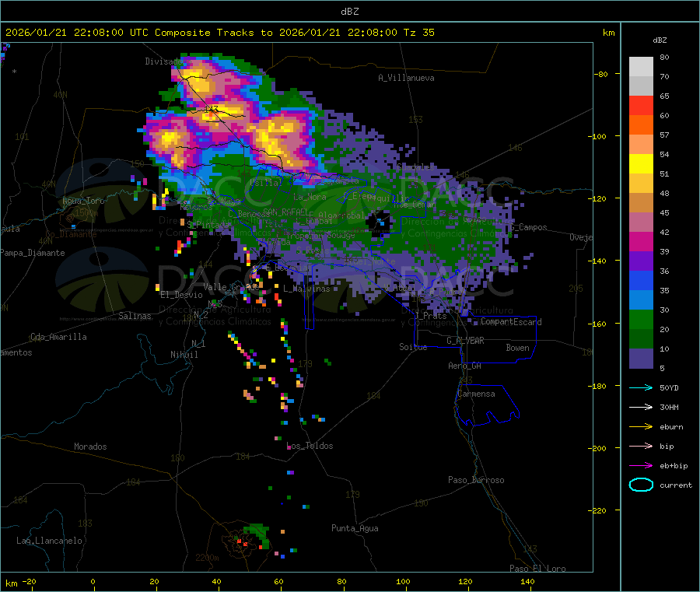Select the magenta 39 dBZ color swatch
The height and width of the screenshot is (592, 700).
[x=641, y=241]
